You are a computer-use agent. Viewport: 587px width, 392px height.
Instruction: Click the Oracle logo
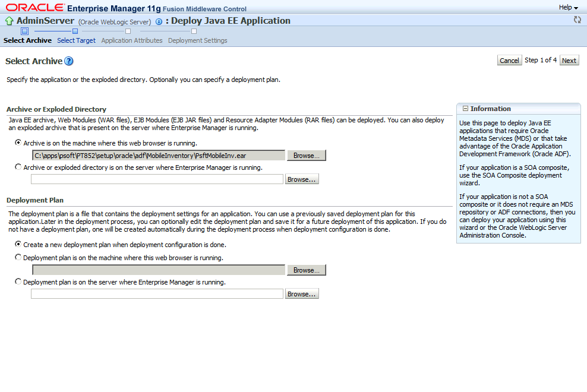[35, 8]
